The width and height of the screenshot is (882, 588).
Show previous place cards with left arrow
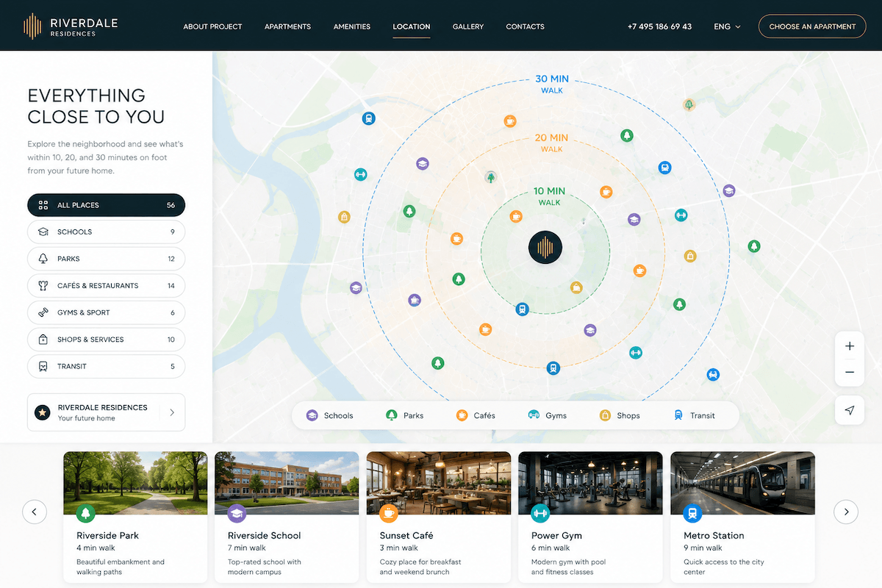(35, 512)
